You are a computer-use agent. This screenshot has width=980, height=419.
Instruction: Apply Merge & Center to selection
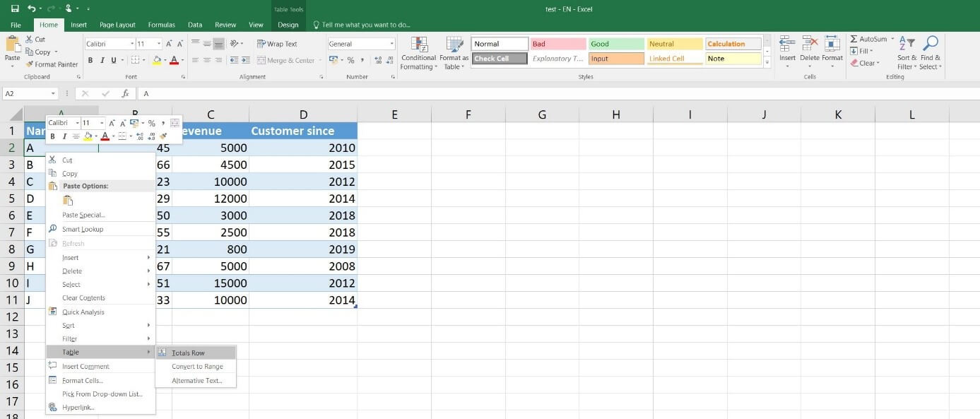point(286,60)
